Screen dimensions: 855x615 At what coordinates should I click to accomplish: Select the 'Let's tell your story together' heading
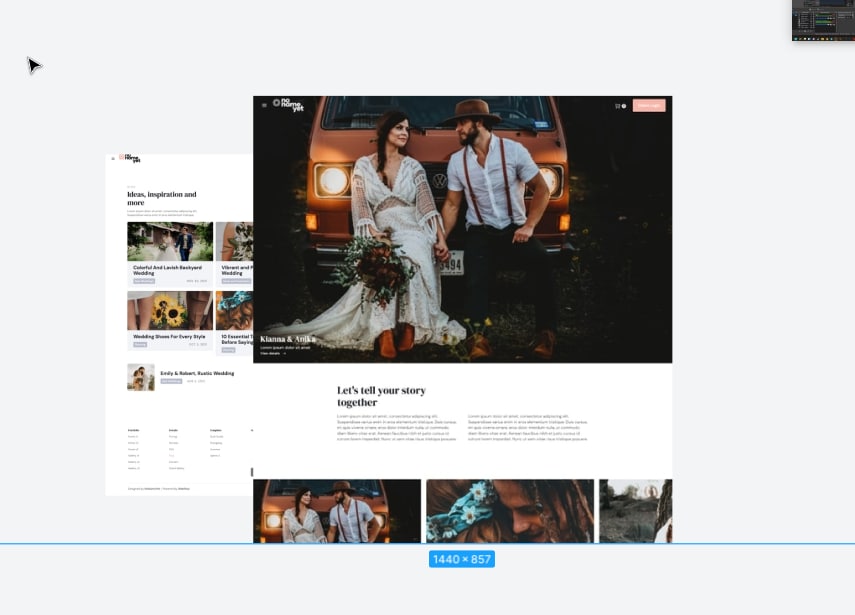pyautogui.click(x=381, y=396)
